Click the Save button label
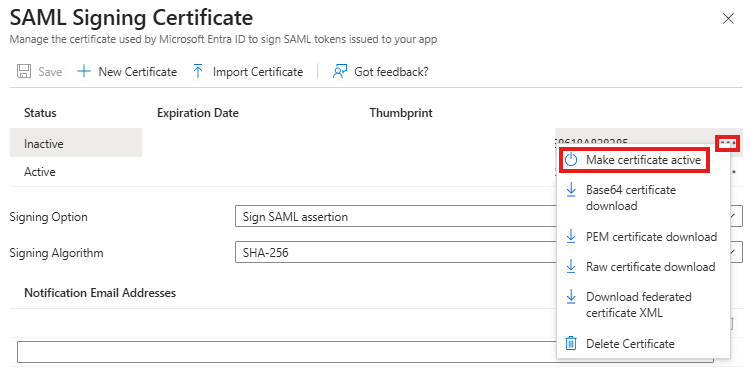The image size is (754, 372). point(50,72)
